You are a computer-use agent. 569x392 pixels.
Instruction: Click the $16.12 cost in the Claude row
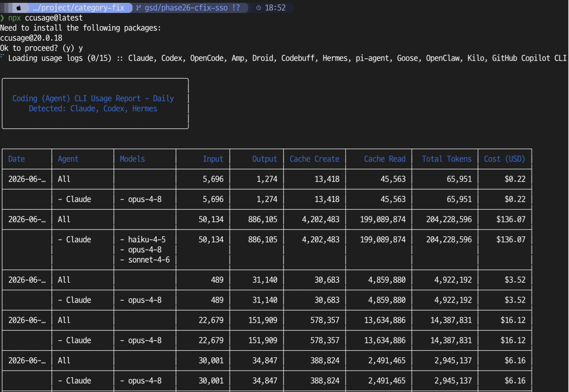(513, 341)
